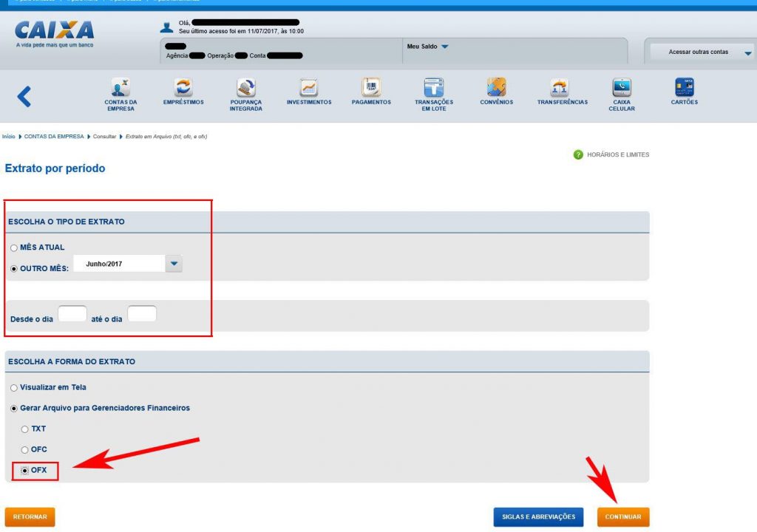Select Visualizar em Tela option

pos(14,387)
